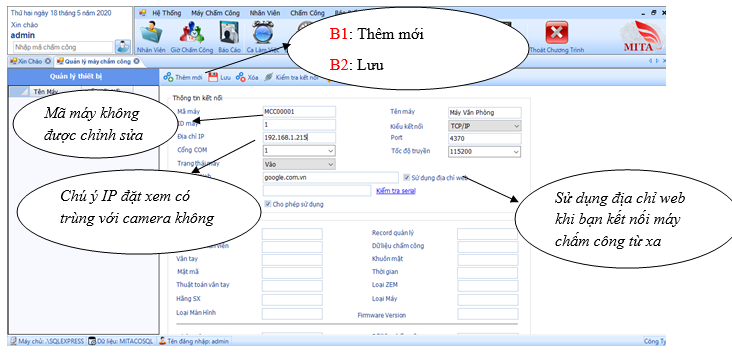Open the Cổng COM dropdown

tap(331, 151)
